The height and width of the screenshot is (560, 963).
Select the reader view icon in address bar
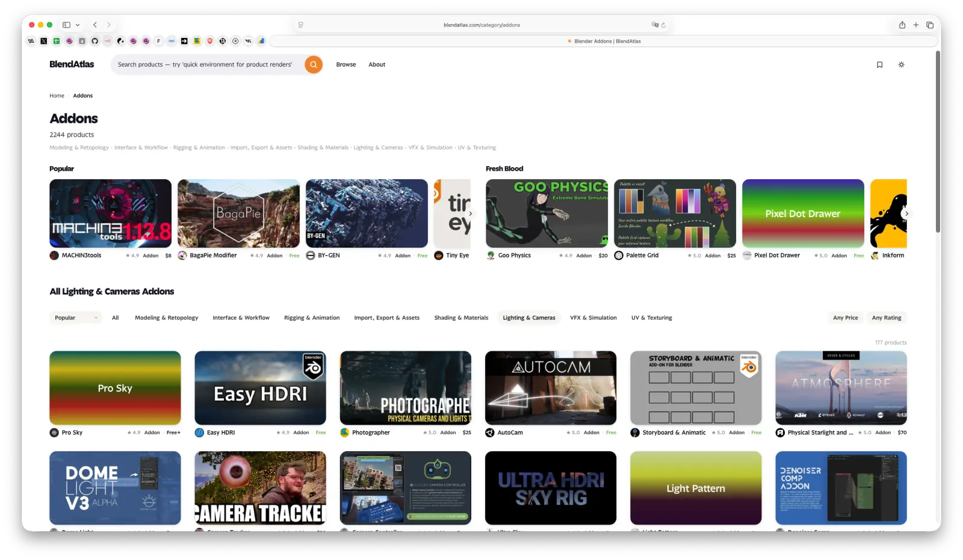click(300, 25)
